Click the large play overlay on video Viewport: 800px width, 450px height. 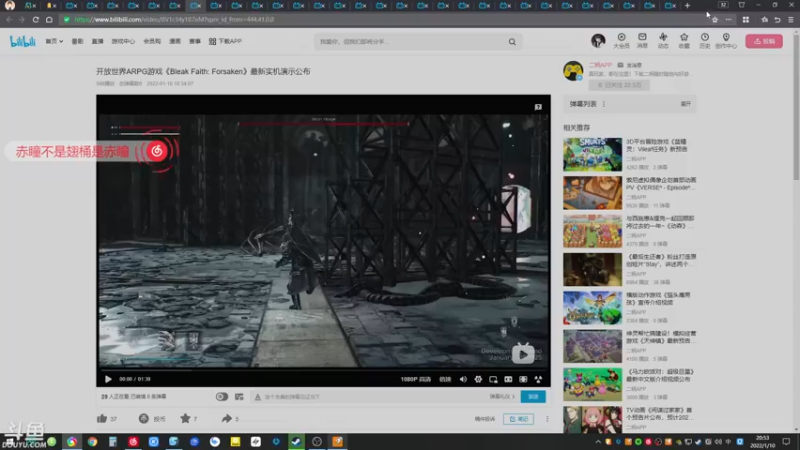pos(523,354)
